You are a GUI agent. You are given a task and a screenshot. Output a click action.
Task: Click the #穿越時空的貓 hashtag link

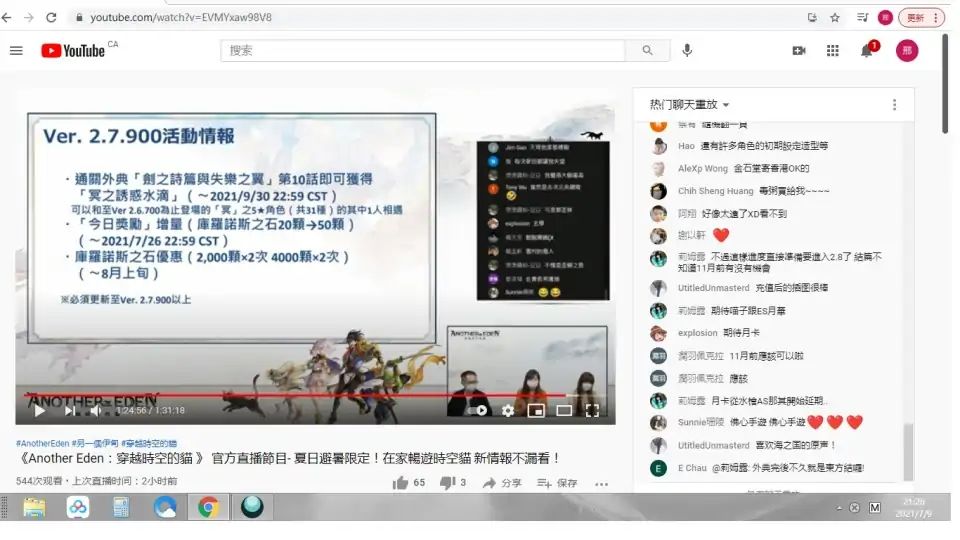click(x=149, y=443)
